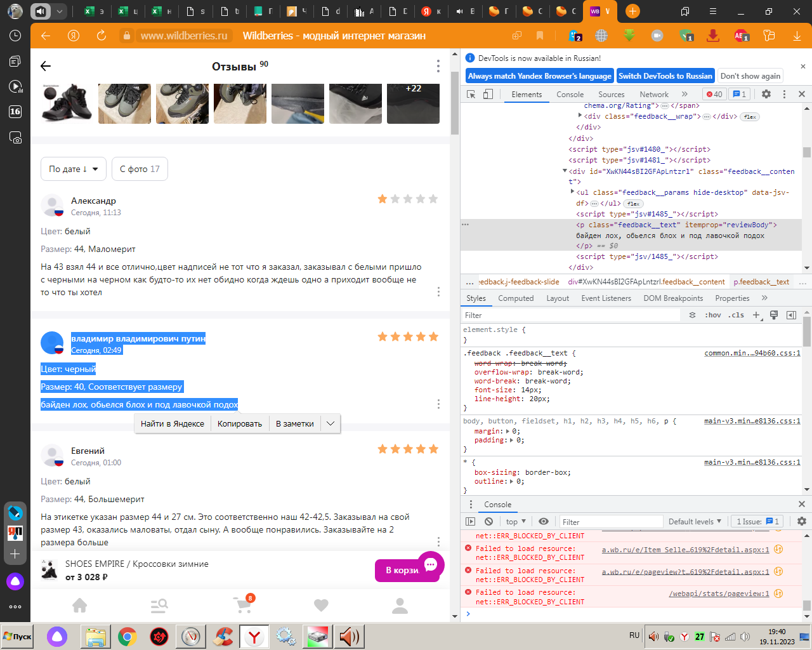Switch to the Network tab

(654, 94)
